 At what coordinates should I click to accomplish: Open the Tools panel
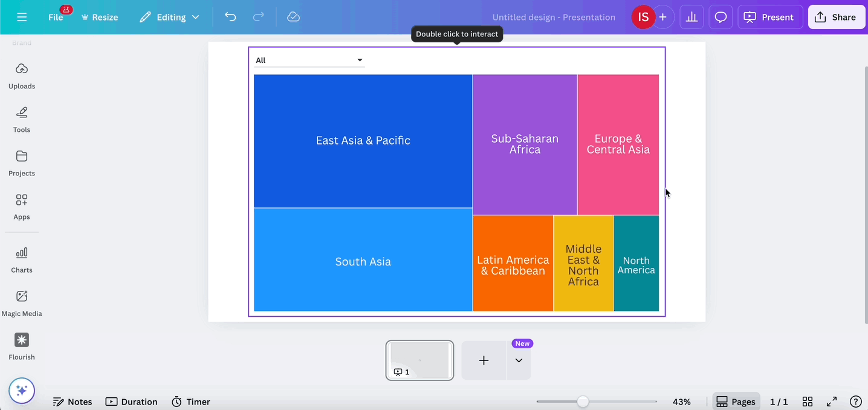click(x=22, y=119)
